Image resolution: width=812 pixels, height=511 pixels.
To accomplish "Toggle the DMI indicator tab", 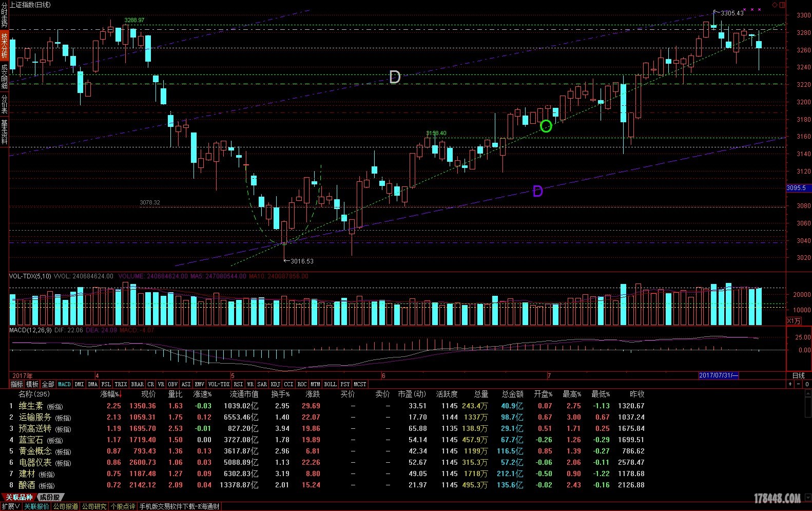I will point(79,384).
